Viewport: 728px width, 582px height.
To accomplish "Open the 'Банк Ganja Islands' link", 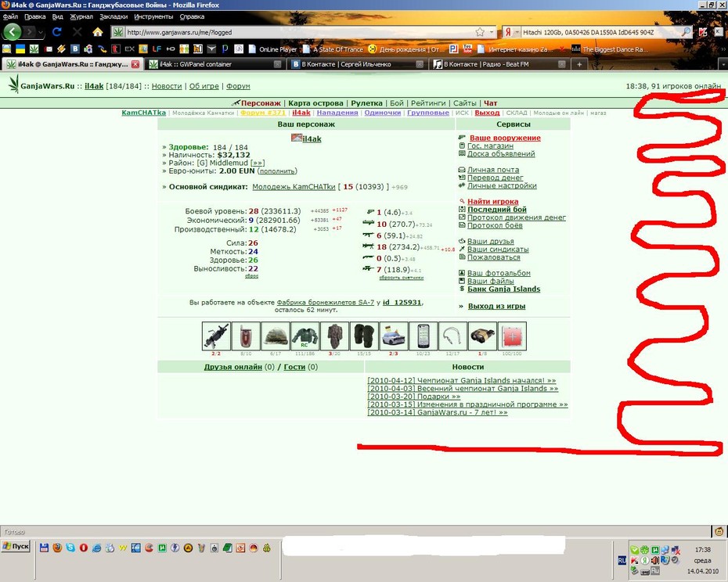I will coord(504,289).
